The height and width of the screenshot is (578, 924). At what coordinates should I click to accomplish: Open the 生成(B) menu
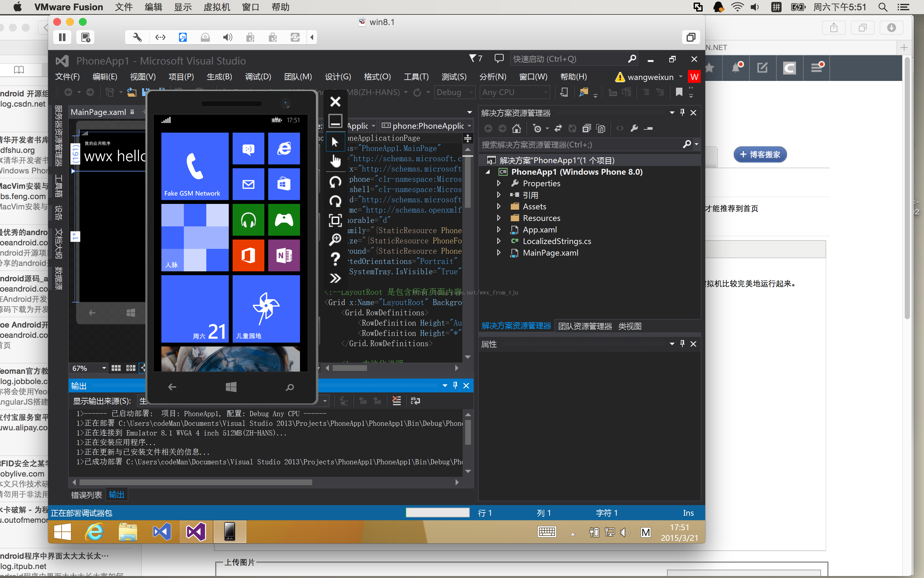(219, 77)
